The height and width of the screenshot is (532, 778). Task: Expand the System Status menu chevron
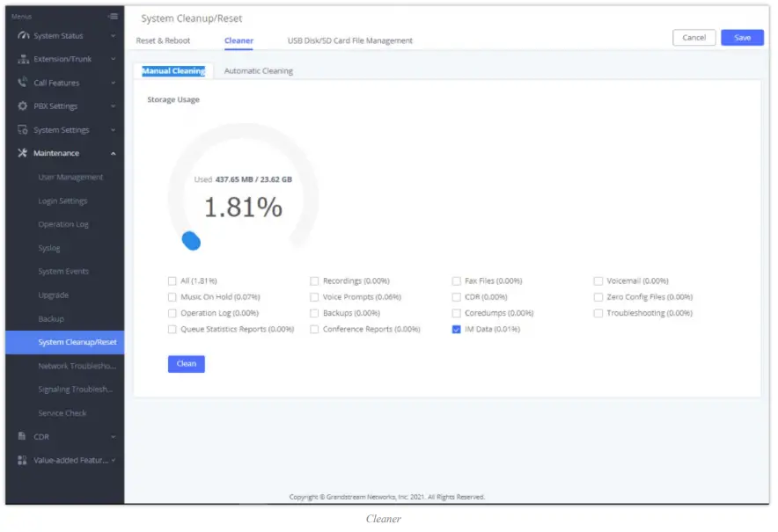[x=113, y=36]
